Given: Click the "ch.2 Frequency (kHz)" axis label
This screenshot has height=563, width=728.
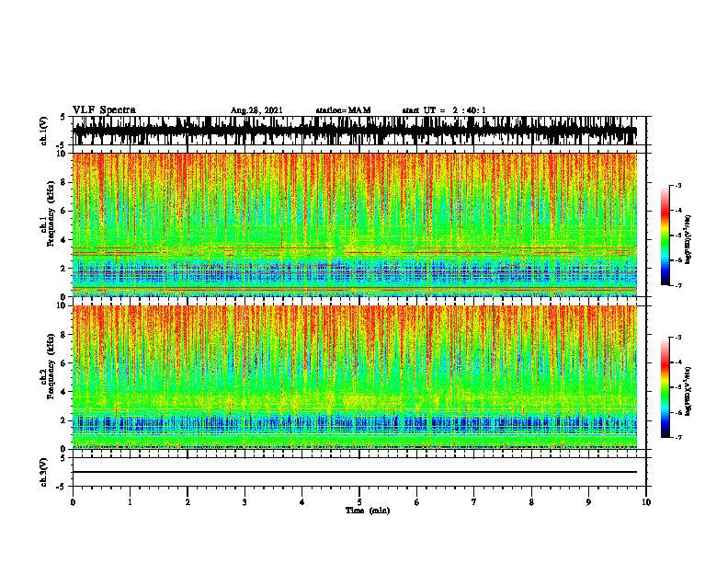Looking at the screenshot, I should [47, 366].
